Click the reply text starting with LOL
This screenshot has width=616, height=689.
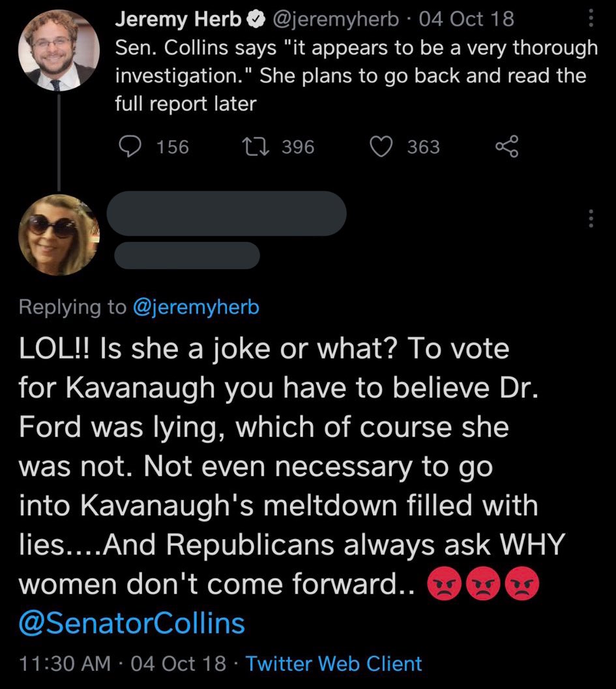pyautogui.click(x=280, y=466)
